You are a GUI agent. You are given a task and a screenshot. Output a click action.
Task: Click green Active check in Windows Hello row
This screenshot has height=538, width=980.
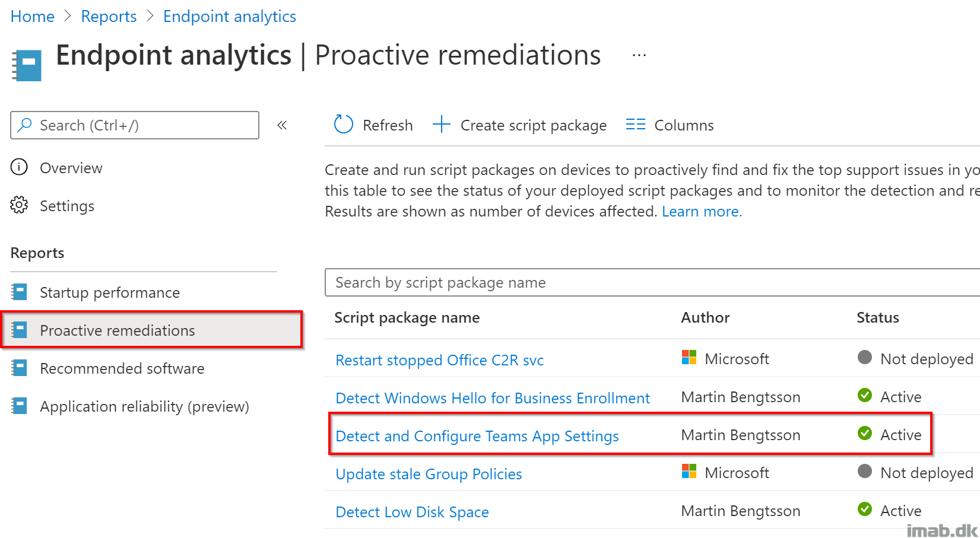(x=865, y=395)
